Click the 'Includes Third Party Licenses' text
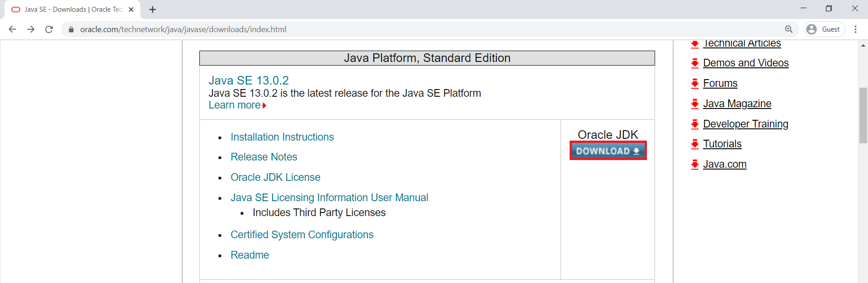Image resolution: width=868 pixels, height=283 pixels. pos(319,212)
